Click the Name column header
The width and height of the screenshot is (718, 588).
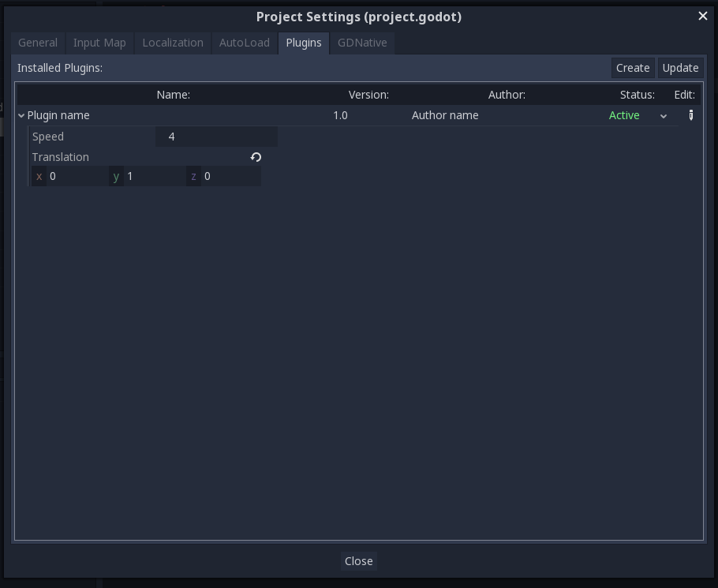pyautogui.click(x=174, y=95)
